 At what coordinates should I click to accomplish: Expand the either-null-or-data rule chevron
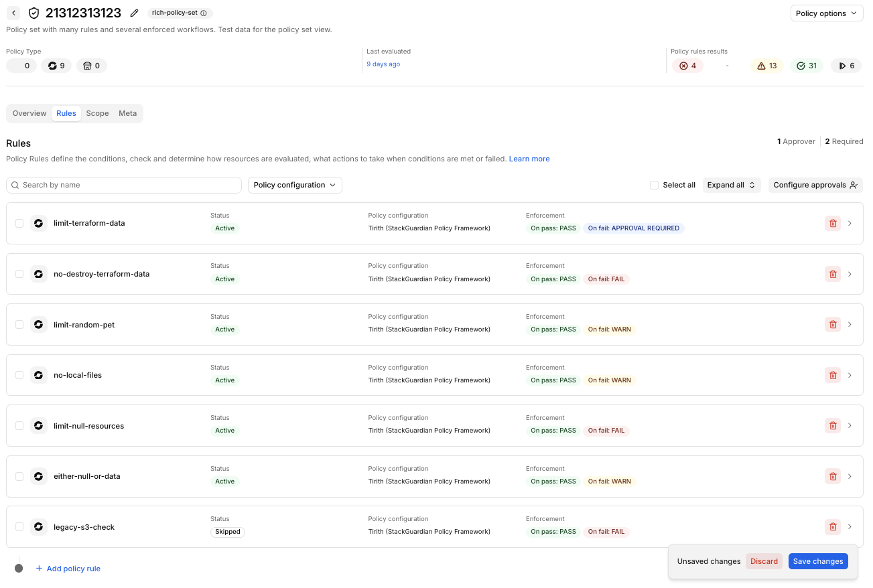(850, 476)
